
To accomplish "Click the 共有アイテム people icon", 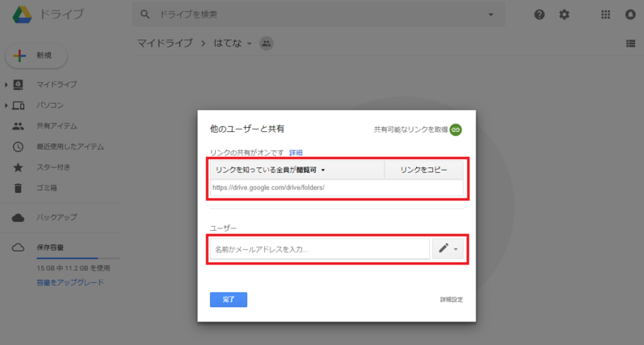I will pyautogui.click(x=18, y=126).
